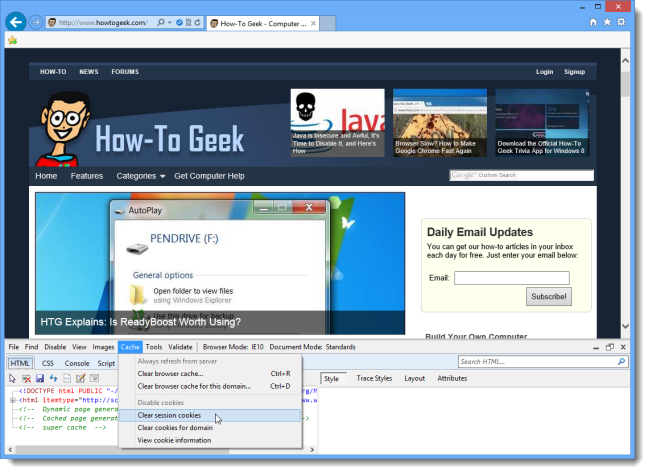
Task: Click the page scrollbar down arrow
Action: [x=625, y=326]
